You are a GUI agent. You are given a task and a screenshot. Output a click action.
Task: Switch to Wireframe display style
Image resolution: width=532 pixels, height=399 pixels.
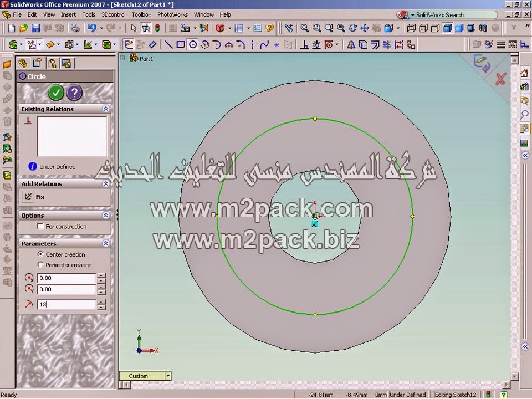click(411, 28)
